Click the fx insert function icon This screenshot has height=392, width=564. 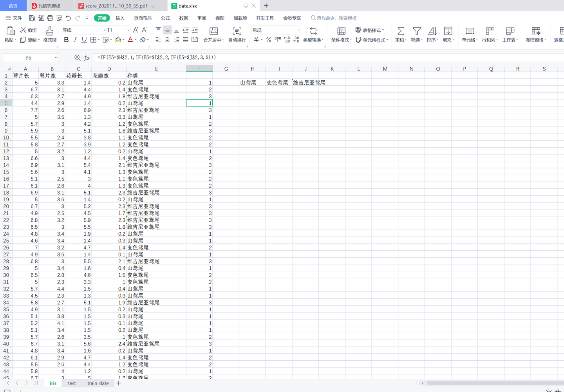pos(87,58)
